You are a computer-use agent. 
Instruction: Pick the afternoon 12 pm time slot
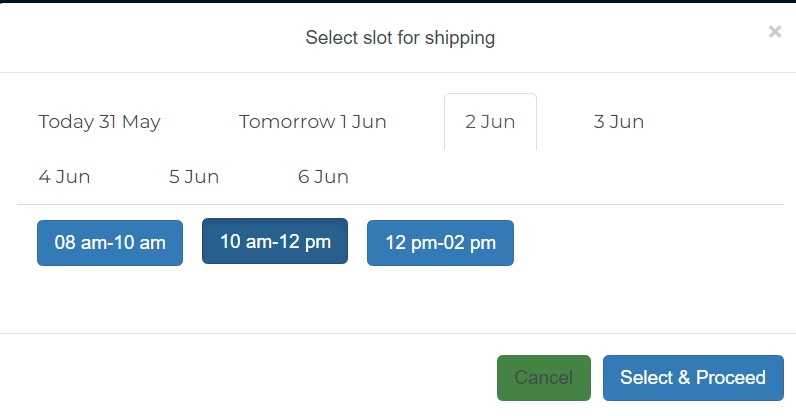point(440,243)
